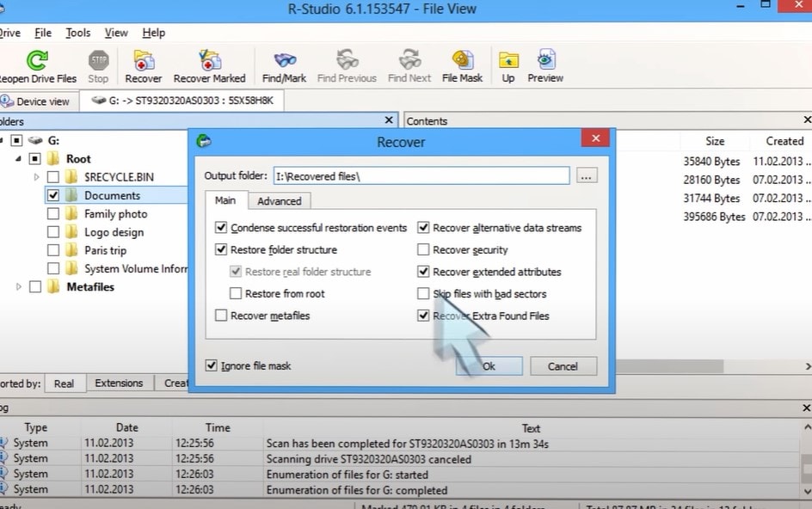This screenshot has width=812, height=509.
Task: Select the $RECYCLE.BIN folder icon
Action: point(71,176)
